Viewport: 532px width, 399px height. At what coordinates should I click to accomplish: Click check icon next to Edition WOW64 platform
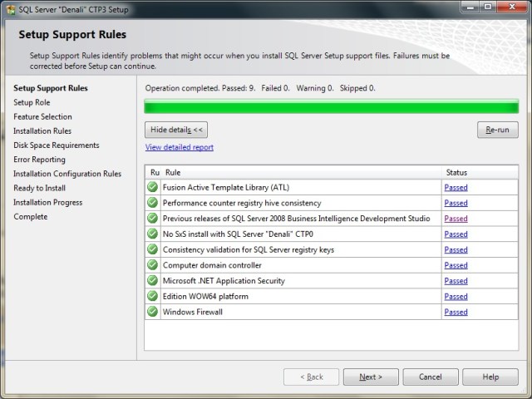(152, 296)
